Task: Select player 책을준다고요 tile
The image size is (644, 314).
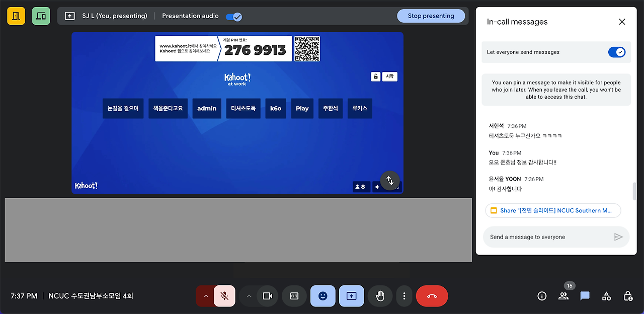Action: point(168,108)
